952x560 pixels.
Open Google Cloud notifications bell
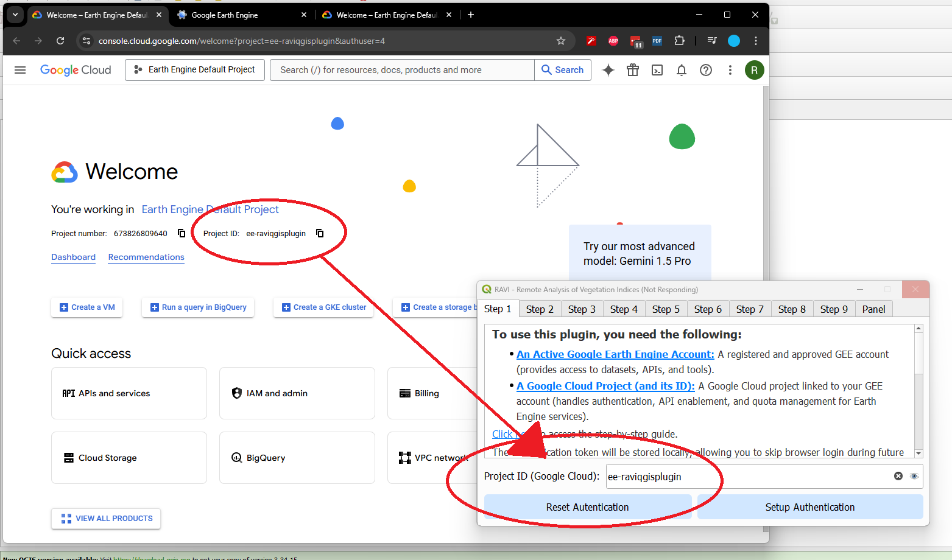(x=681, y=70)
